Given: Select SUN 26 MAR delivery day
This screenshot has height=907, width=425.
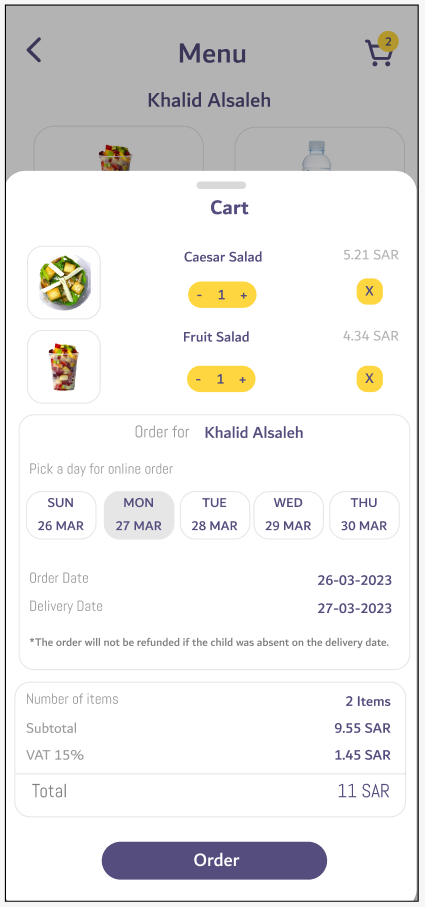Looking at the screenshot, I should [x=61, y=515].
